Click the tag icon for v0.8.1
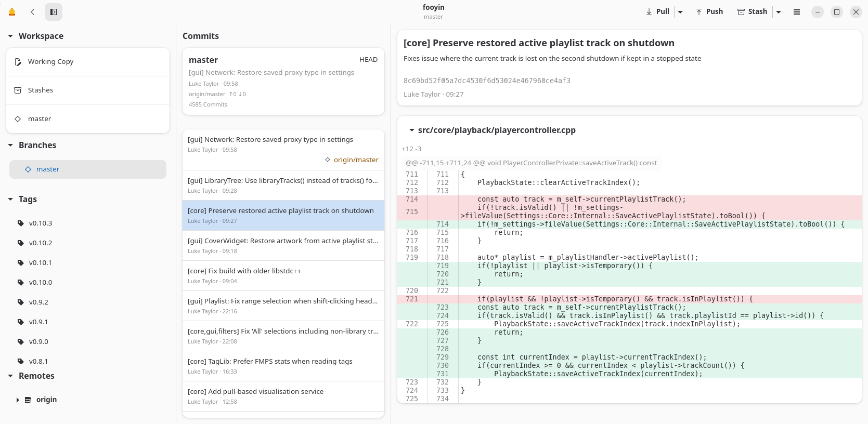The height and width of the screenshot is (424, 868). point(21,362)
